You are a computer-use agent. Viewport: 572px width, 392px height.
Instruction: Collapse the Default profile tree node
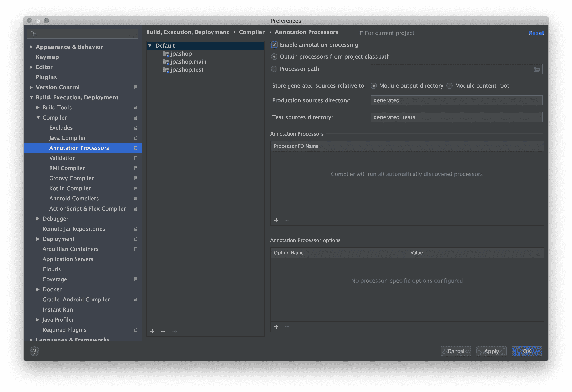pos(150,45)
